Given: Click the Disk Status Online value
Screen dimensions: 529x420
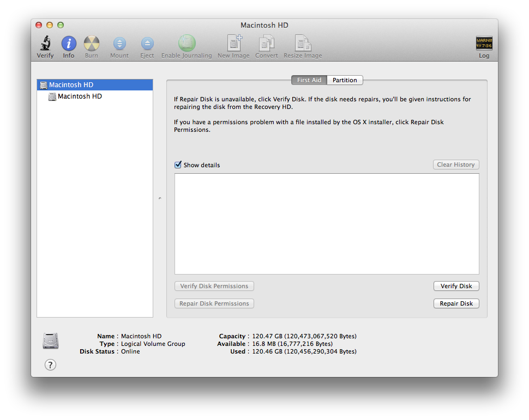Looking at the screenshot, I should click(x=130, y=351).
